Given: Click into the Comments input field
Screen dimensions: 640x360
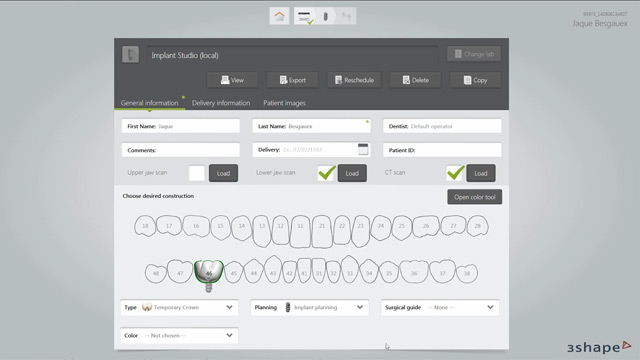Looking at the screenshot, I should (x=180, y=150).
